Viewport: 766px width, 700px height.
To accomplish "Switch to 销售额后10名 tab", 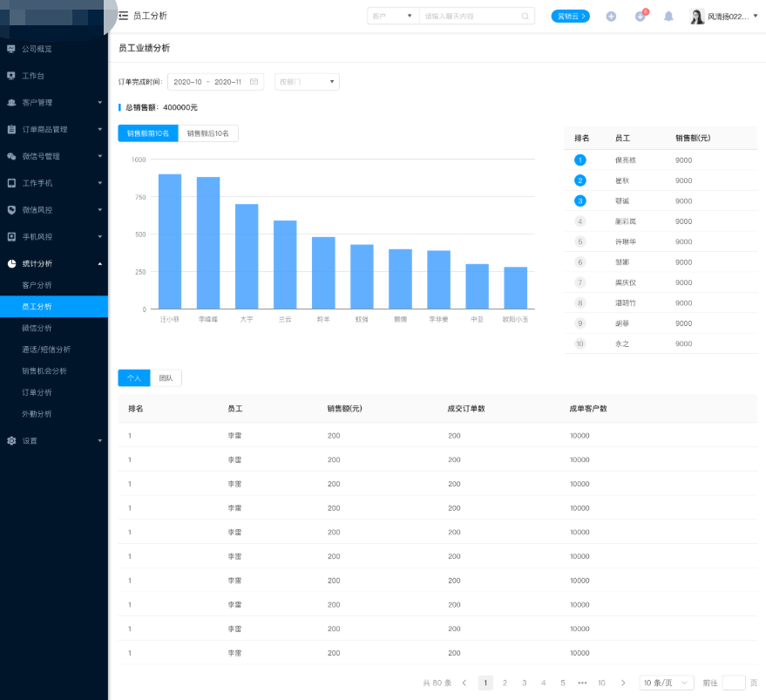I will 208,133.
